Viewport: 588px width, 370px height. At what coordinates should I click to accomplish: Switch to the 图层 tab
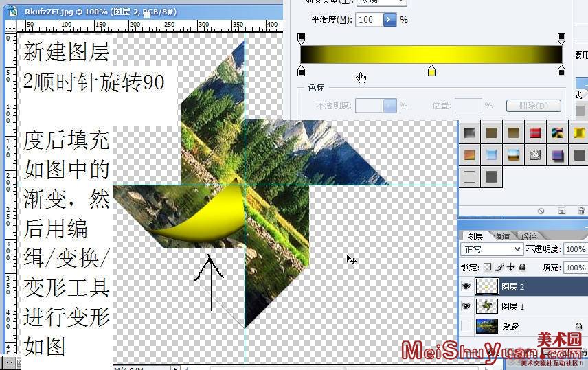[475, 236]
